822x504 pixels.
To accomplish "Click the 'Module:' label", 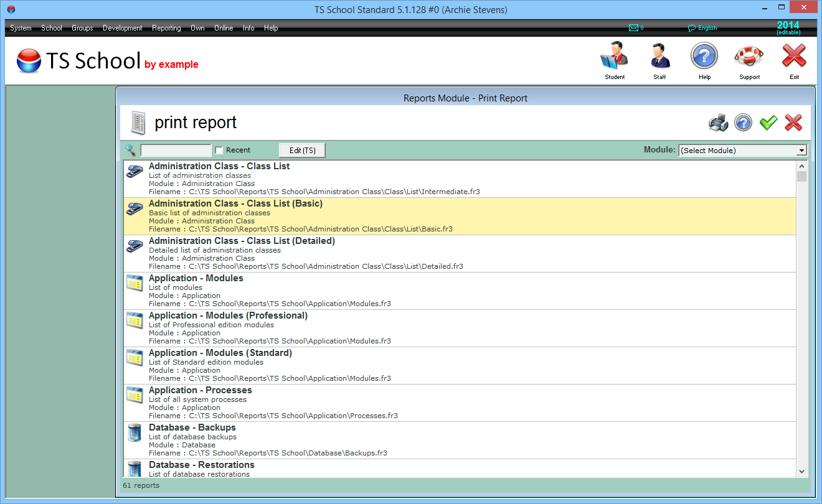I will tap(659, 150).
